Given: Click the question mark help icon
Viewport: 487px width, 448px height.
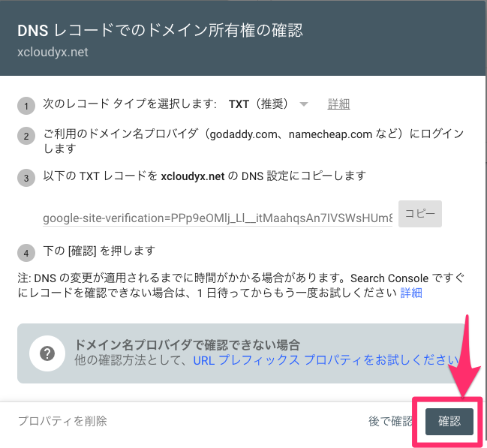Looking at the screenshot, I should (47, 353).
